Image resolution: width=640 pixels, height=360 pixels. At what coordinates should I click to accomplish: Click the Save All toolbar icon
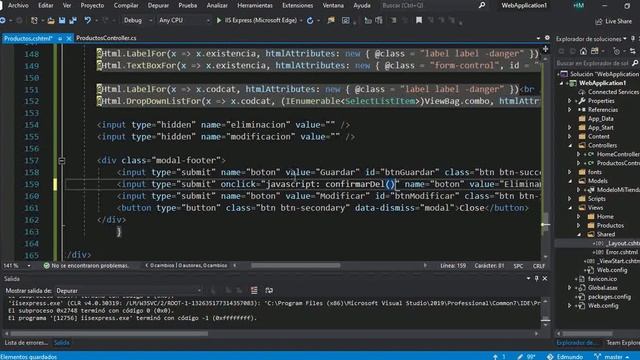[x=73, y=20]
